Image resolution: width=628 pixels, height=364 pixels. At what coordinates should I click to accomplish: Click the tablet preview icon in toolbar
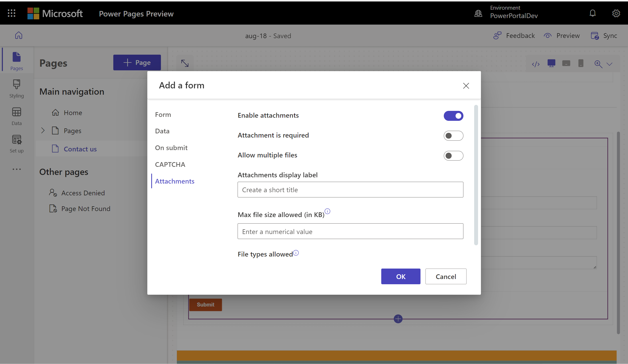(x=566, y=64)
